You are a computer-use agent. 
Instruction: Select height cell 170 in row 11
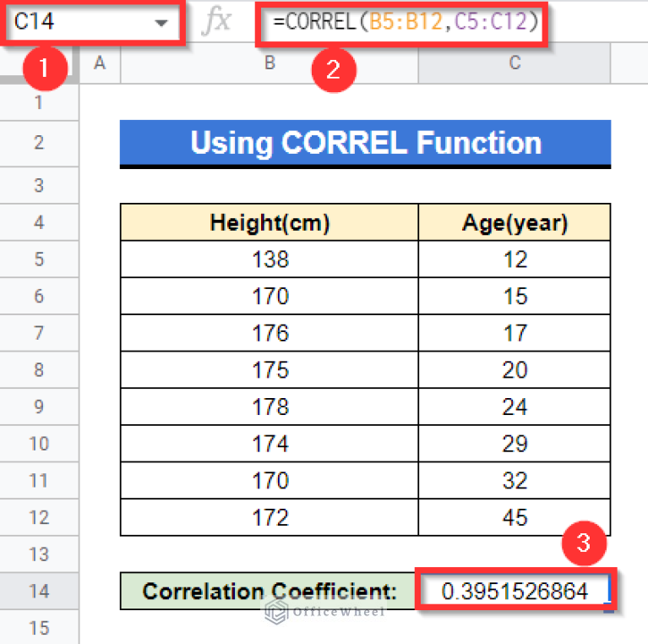270,480
